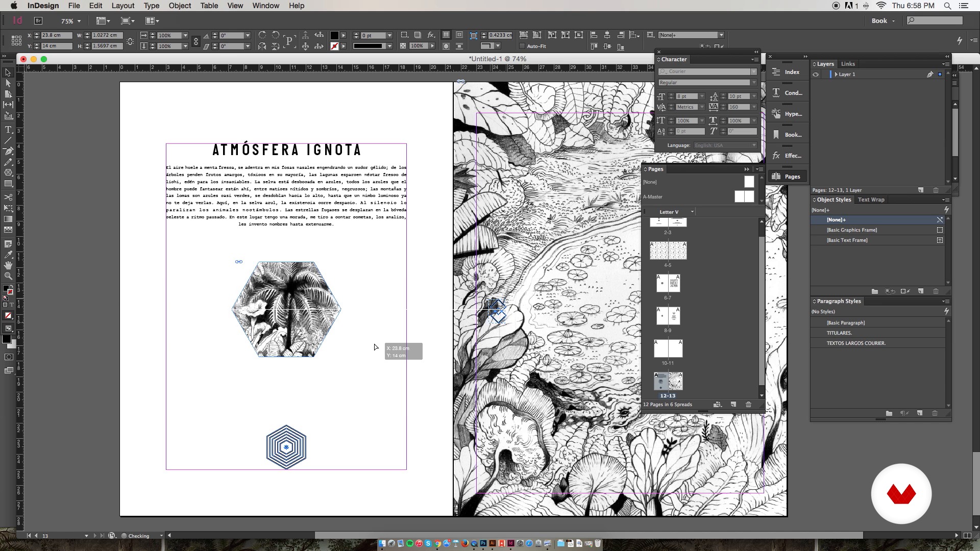Select Basic Graphics Frame object style

[x=851, y=230]
